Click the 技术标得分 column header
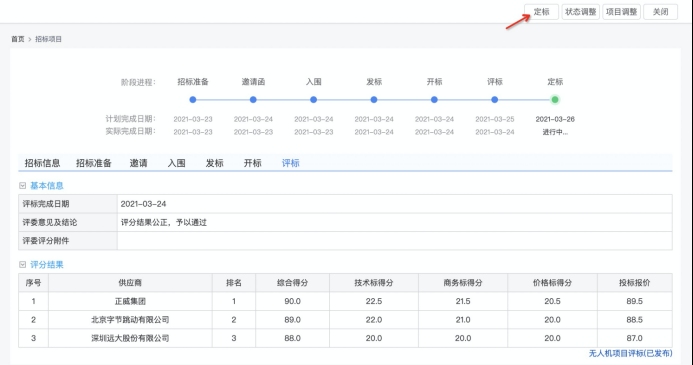693x365 pixels. click(x=373, y=283)
